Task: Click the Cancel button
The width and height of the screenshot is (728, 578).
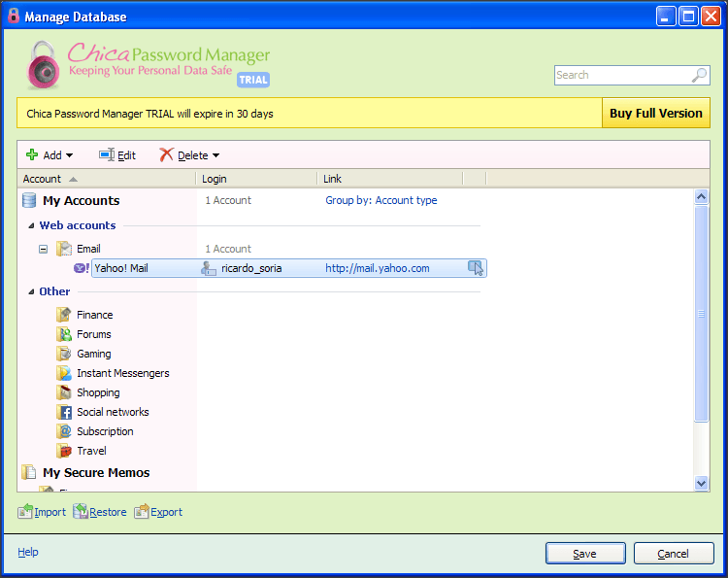Action: (674, 554)
